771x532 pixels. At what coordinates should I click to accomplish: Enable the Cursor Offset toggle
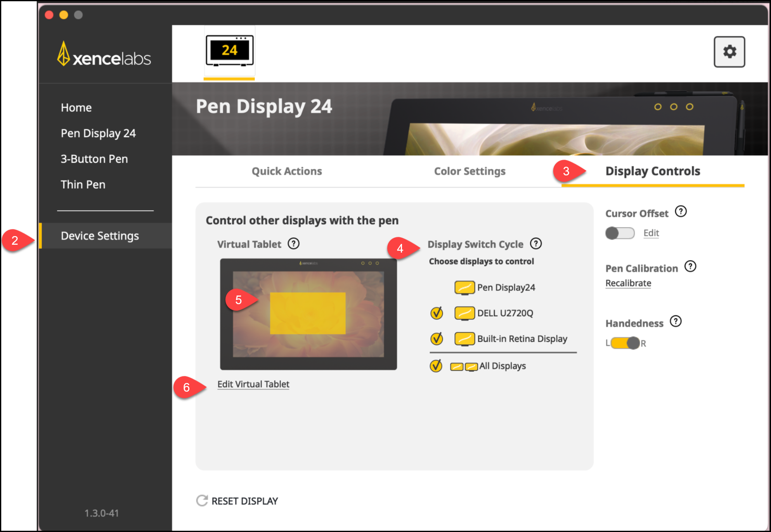620,233
